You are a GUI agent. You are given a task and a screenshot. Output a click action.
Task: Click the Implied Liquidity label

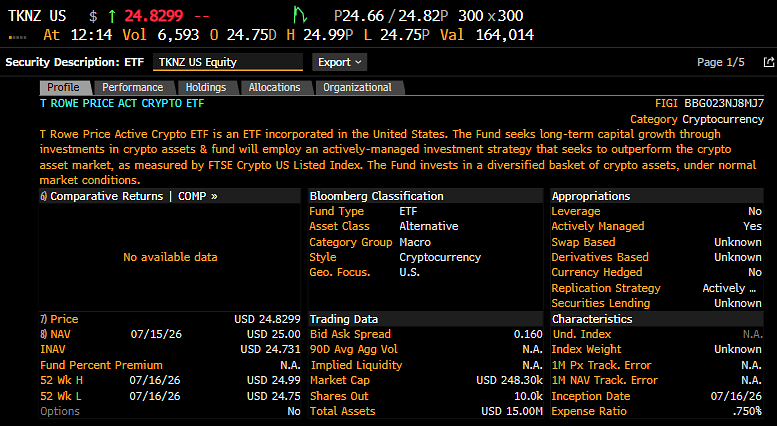click(356, 365)
